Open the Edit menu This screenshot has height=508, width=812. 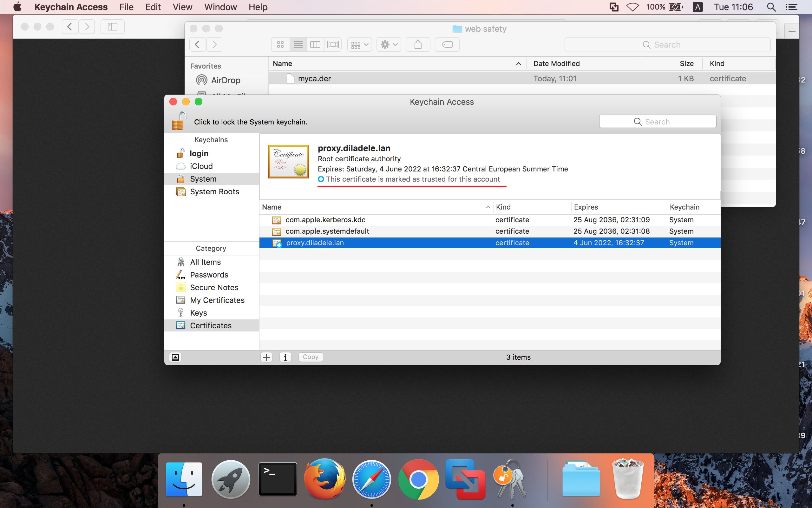(x=153, y=7)
